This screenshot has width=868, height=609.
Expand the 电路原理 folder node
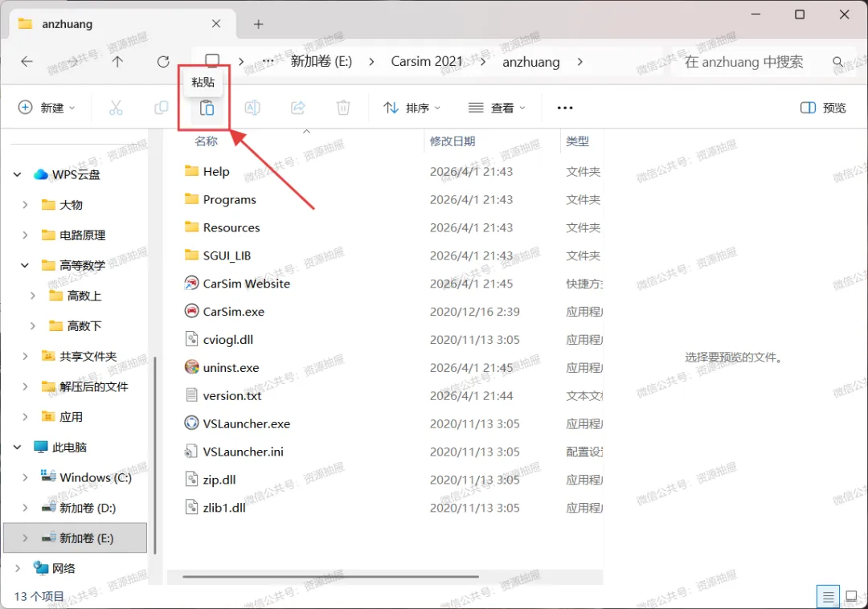click(x=25, y=235)
